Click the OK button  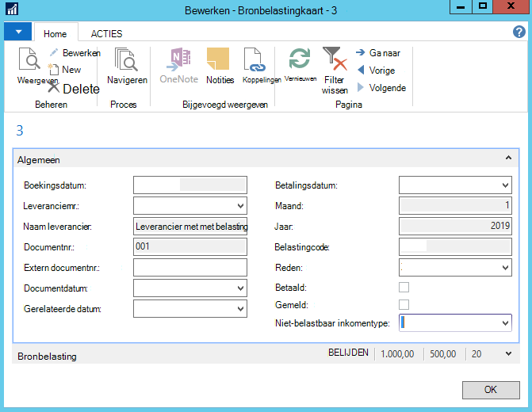click(x=491, y=390)
